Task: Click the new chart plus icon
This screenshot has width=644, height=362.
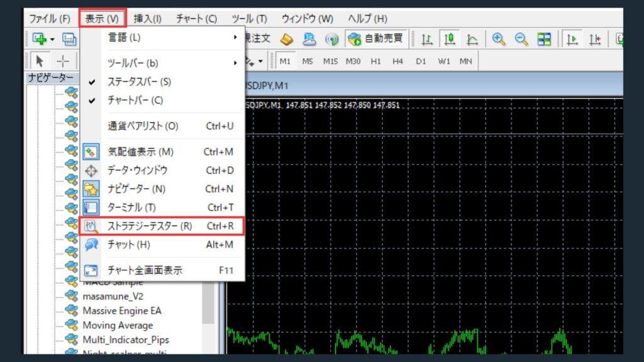Action: pyautogui.click(x=40, y=39)
